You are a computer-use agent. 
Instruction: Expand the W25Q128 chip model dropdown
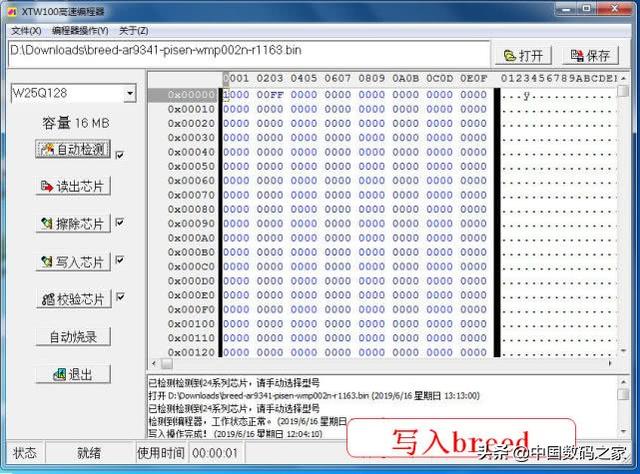(130, 93)
